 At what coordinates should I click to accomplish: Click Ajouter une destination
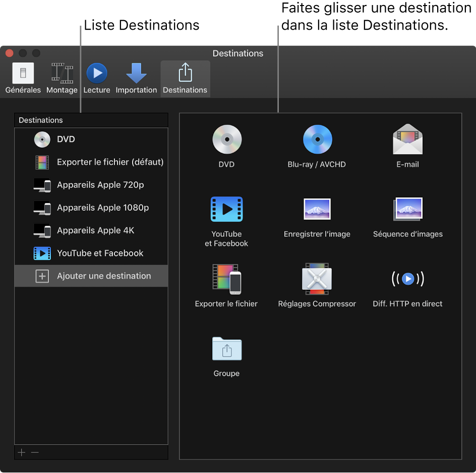pyautogui.click(x=91, y=276)
